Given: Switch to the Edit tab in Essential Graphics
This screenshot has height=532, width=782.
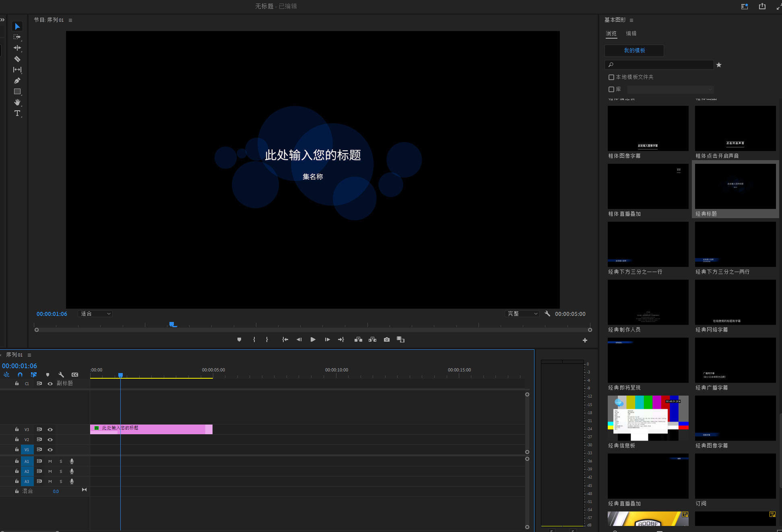Looking at the screenshot, I should pyautogui.click(x=631, y=34).
